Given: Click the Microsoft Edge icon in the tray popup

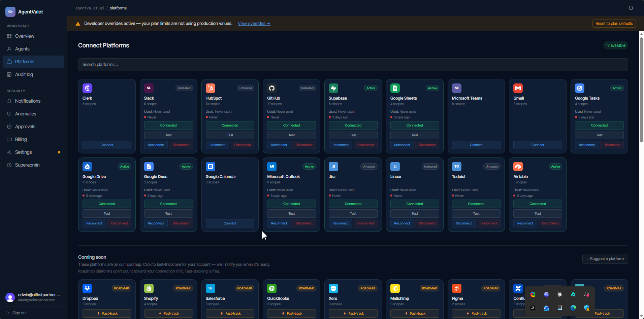Looking at the screenshot, I should coord(573,308).
